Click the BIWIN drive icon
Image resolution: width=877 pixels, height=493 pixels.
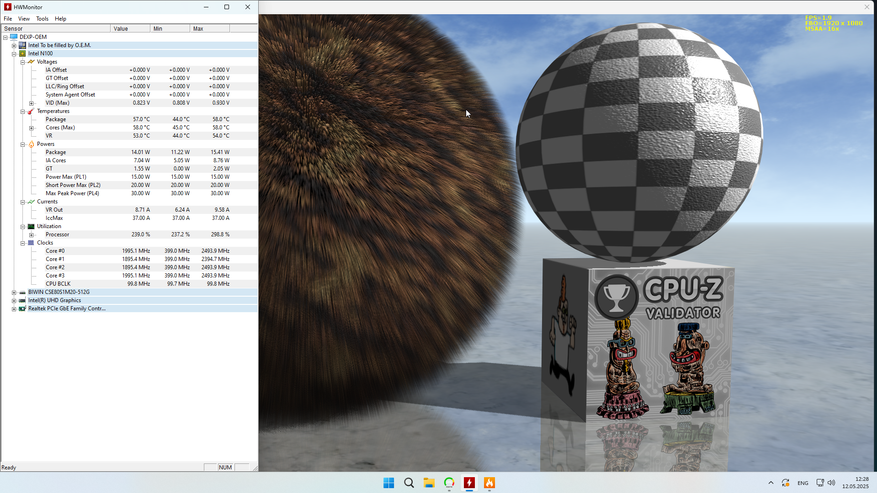[x=22, y=292]
